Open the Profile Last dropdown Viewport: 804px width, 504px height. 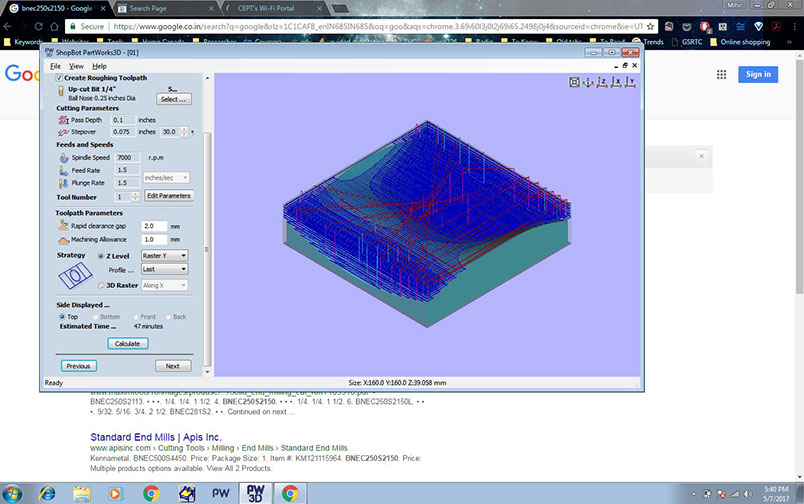click(x=164, y=269)
